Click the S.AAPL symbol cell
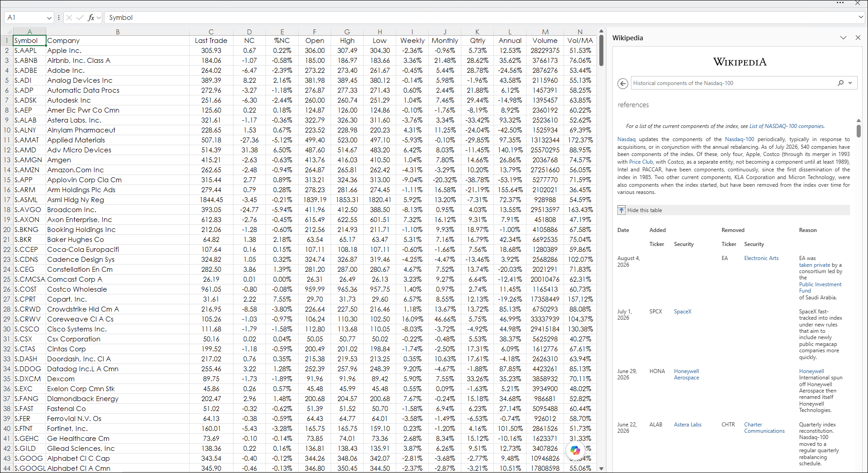 click(x=29, y=51)
